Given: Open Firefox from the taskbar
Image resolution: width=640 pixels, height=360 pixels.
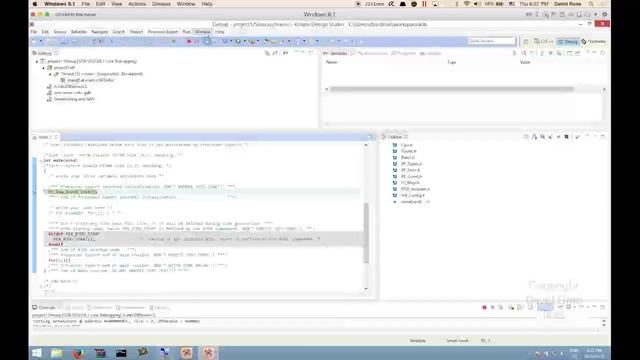Looking at the screenshot, I should tap(78, 353).
